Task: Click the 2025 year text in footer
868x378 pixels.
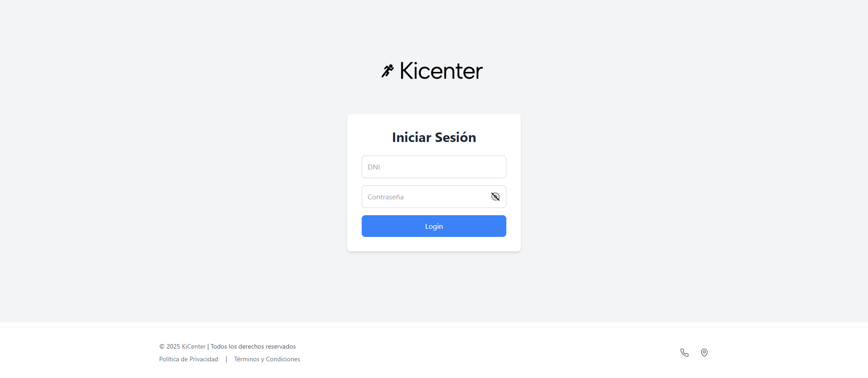Action: click(x=173, y=346)
